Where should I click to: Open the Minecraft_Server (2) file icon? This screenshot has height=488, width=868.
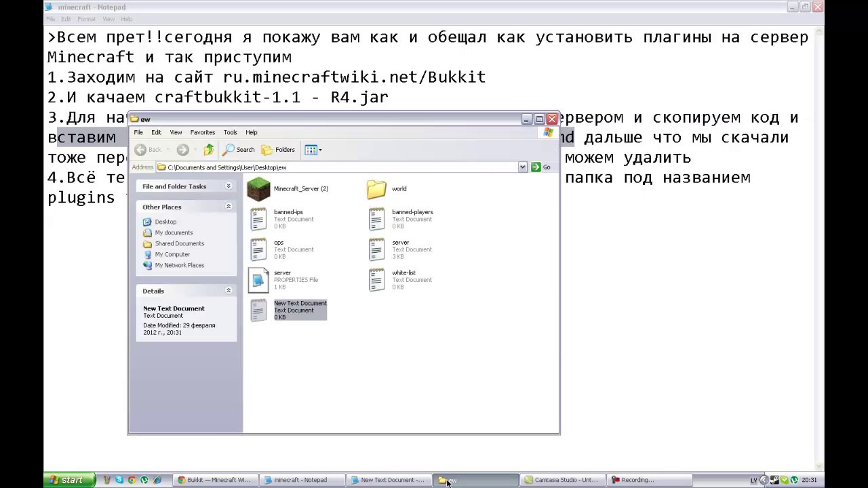tap(258, 189)
